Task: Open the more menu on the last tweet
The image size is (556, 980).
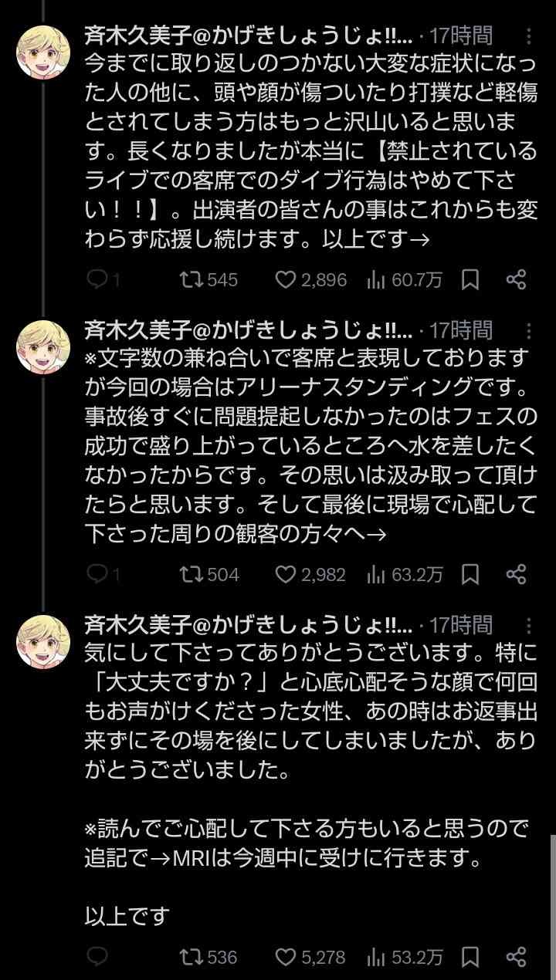Action: [x=528, y=624]
